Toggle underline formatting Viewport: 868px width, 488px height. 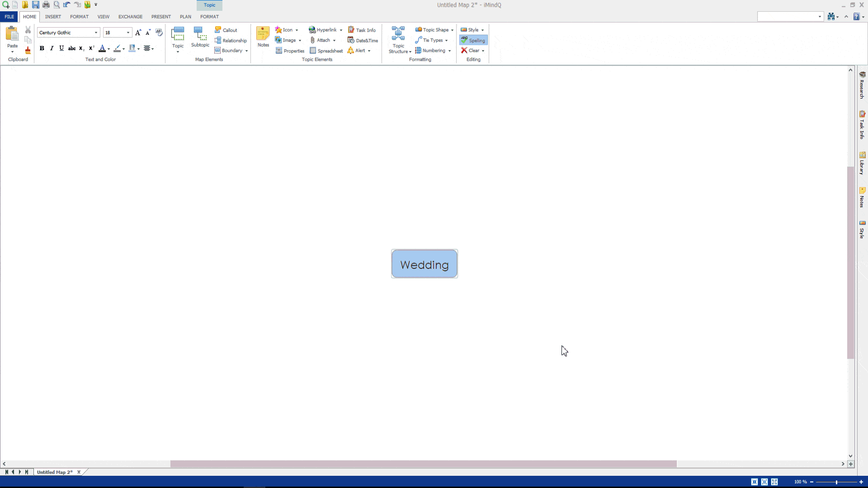[x=61, y=48]
